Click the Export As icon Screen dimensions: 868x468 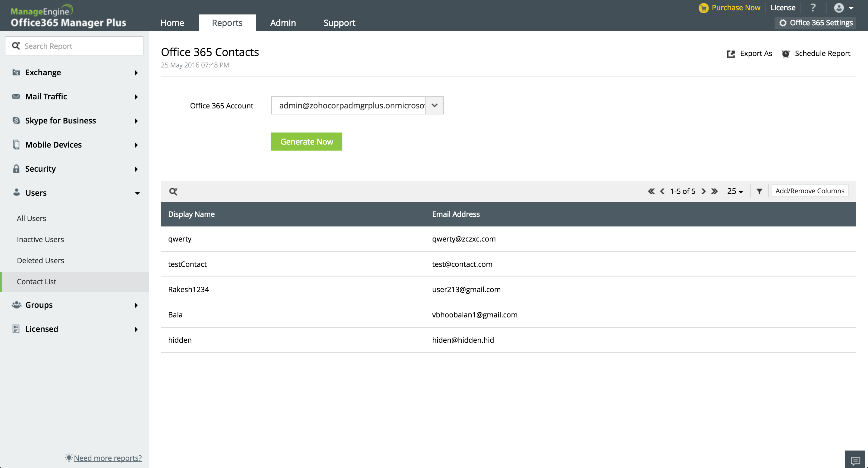731,54
